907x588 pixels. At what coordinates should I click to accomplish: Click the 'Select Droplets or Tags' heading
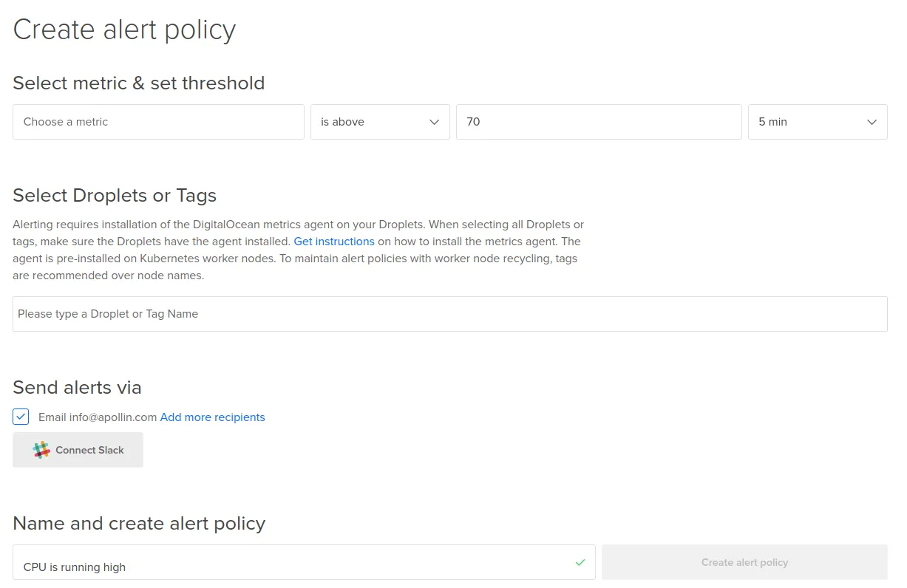[x=115, y=196]
